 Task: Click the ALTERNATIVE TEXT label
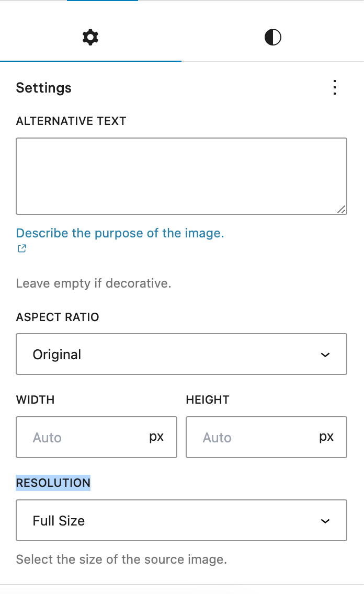71,121
